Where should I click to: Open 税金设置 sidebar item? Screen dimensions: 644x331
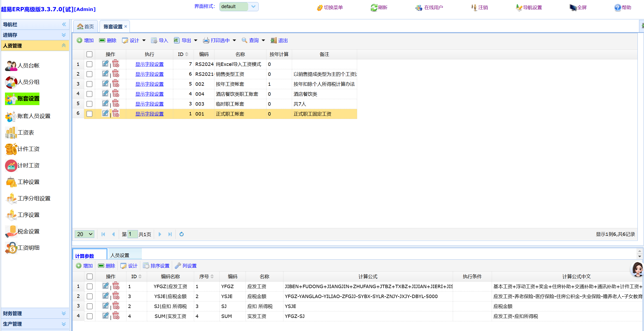pyautogui.click(x=28, y=231)
